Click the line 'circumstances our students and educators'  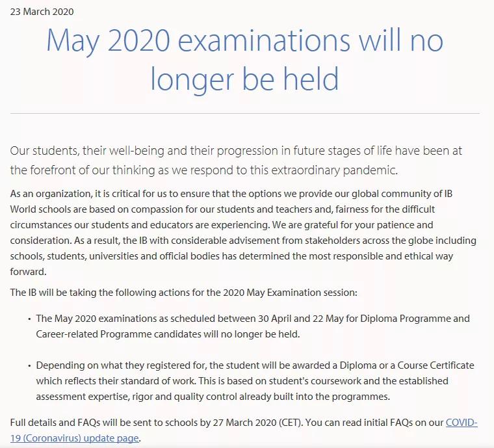(x=222, y=225)
